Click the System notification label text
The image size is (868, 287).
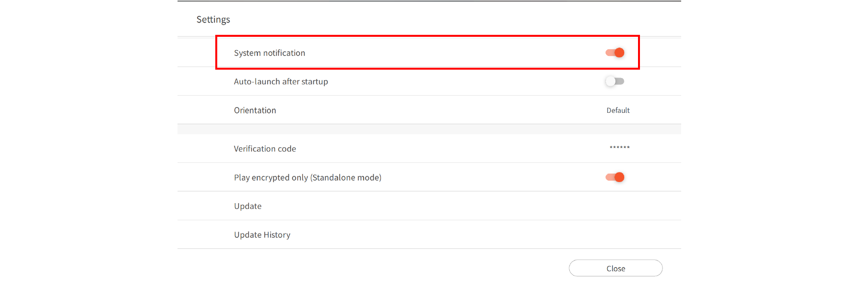[x=269, y=53]
